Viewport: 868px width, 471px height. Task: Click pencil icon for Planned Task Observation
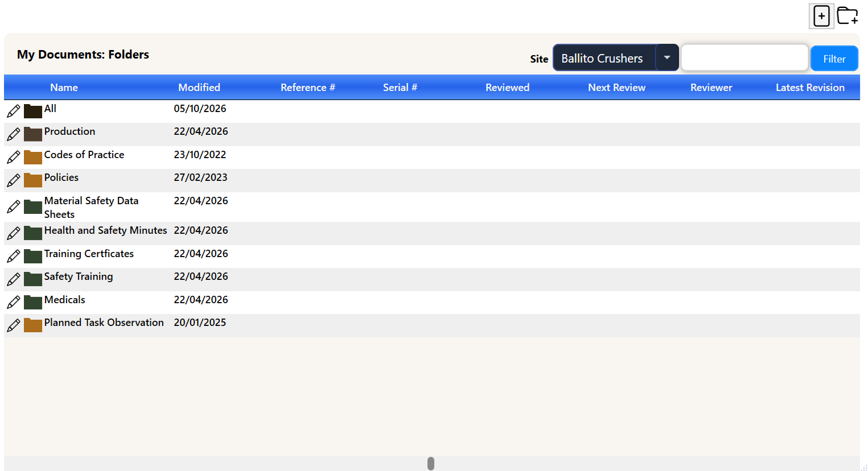click(x=14, y=325)
